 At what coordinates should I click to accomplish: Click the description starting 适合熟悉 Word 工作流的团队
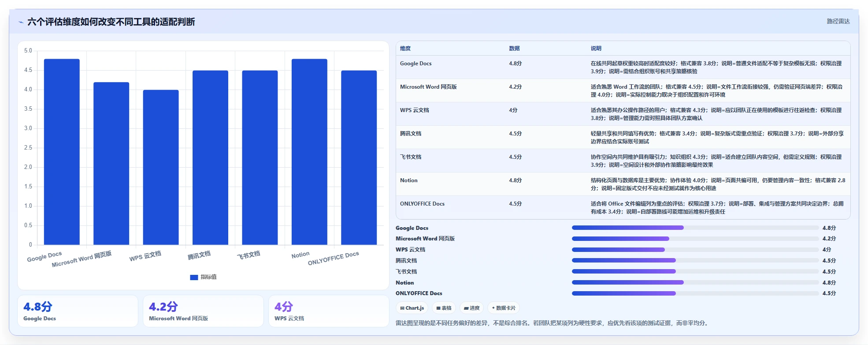[716, 91]
